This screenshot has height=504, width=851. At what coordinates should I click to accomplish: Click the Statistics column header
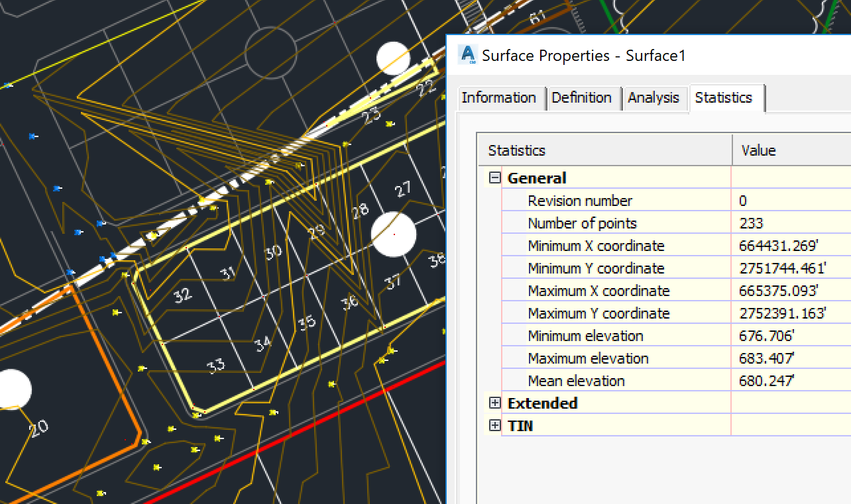[x=517, y=150]
